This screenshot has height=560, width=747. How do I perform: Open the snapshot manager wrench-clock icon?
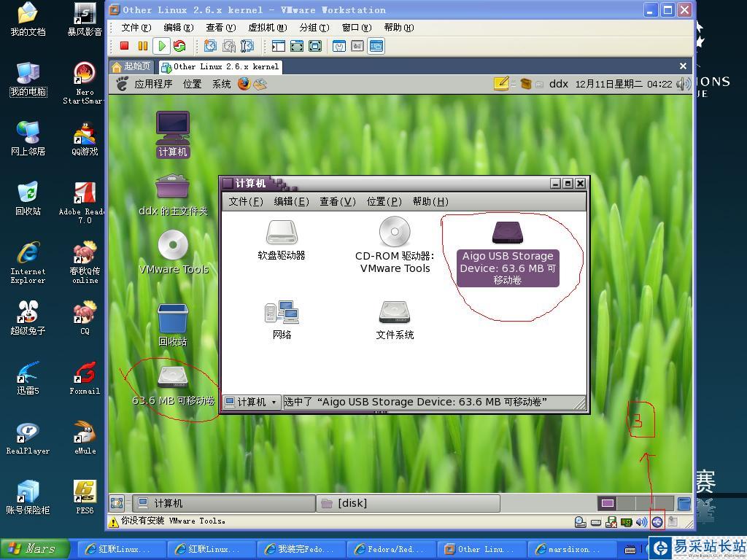point(247,46)
